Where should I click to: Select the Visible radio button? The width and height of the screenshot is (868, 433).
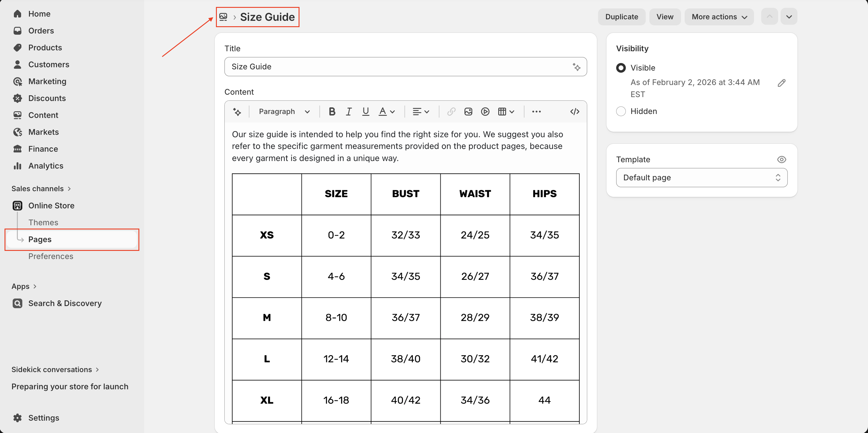(x=621, y=68)
